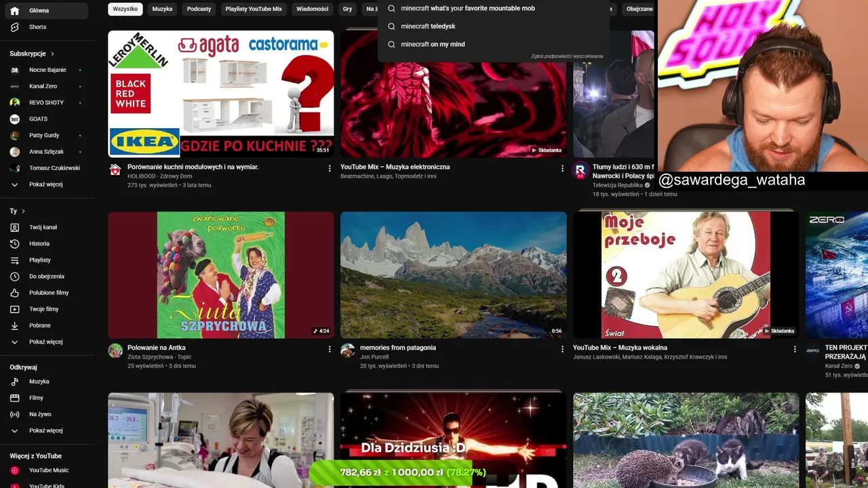The width and height of the screenshot is (868, 488).
Task: Click the "Ziuta Szprychowa - Topic" channel text
Action: click(x=159, y=357)
